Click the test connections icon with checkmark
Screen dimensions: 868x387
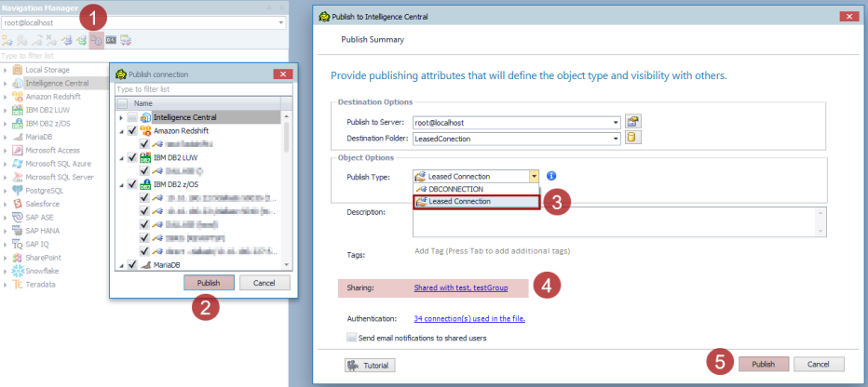click(126, 40)
